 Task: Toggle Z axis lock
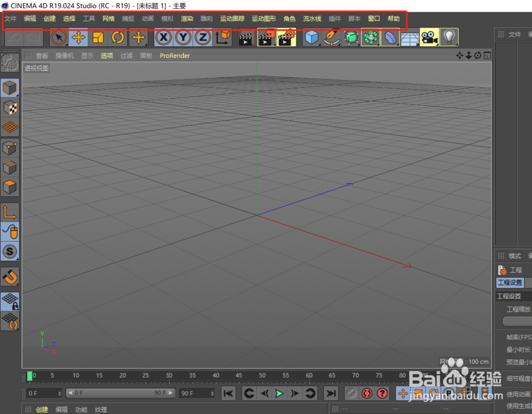tap(203, 37)
